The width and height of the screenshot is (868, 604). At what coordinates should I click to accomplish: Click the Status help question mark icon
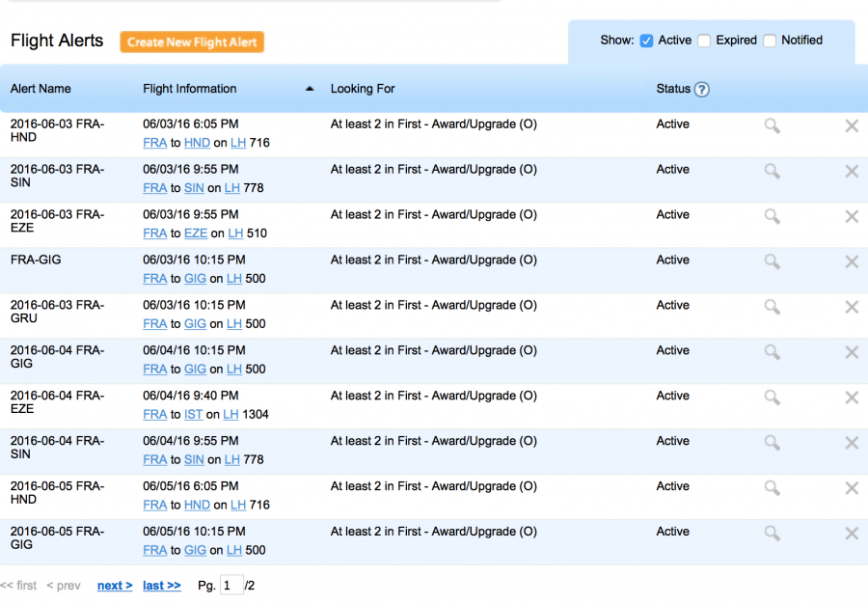(702, 90)
